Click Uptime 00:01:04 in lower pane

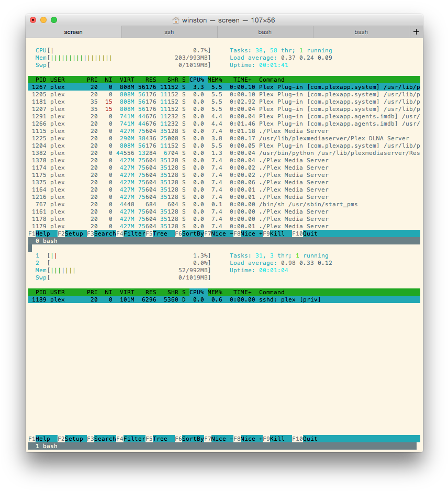[x=259, y=270]
